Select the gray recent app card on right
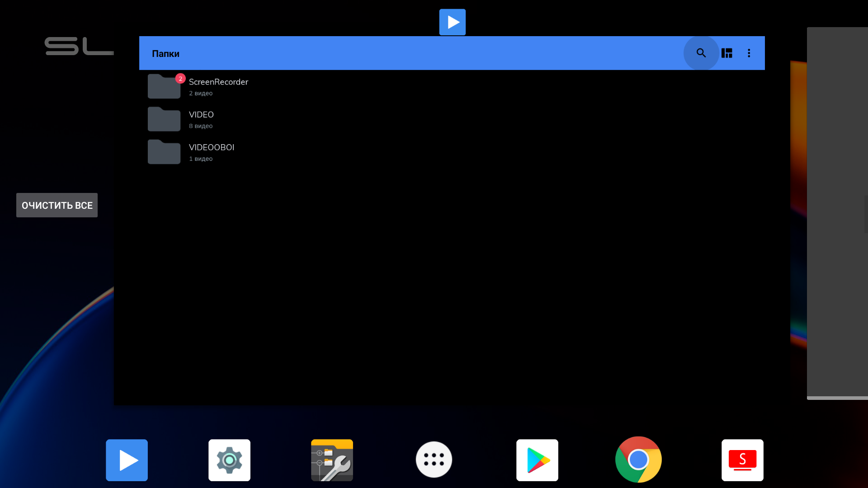Image resolution: width=868 pixels, height=488 pixels. pyautogui.click(x=837, y=212)
